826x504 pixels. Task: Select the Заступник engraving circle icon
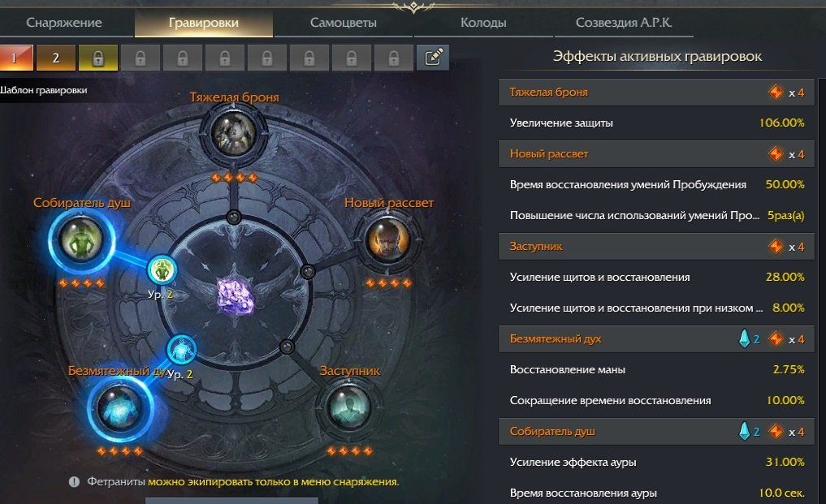point(348,407)
